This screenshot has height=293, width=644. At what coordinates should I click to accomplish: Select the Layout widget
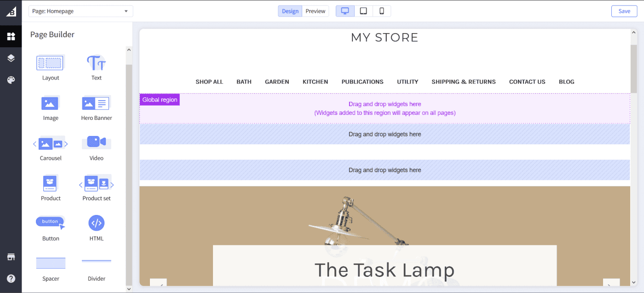coord(51,67)
